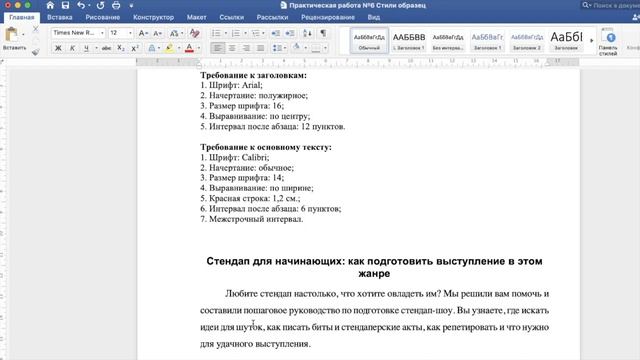Clear all formatting with the eraser A icon
The height and width of the screenshot is (360, 640).
tap(195, 33)
